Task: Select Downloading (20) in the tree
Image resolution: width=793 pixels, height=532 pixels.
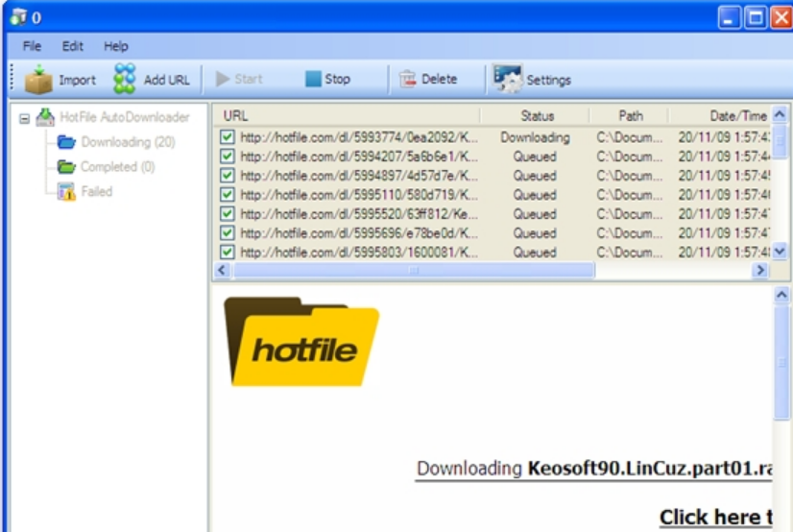Action: coord(128,142)
